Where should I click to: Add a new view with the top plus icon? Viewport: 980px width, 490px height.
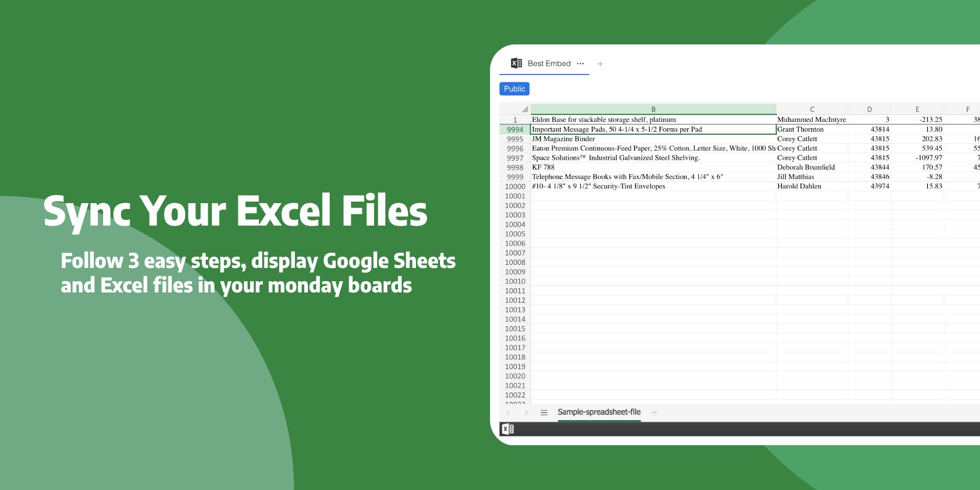click(600, 64)
